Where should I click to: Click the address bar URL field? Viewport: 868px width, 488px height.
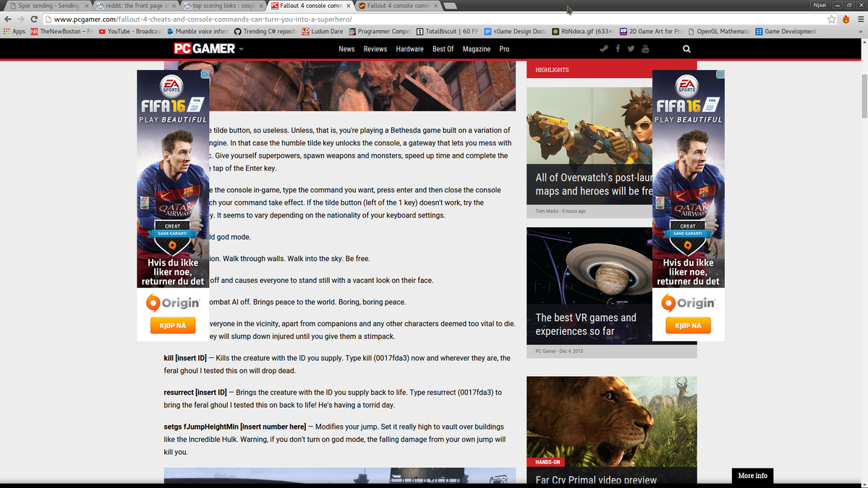pyautogui.click(x=434, y=19)
